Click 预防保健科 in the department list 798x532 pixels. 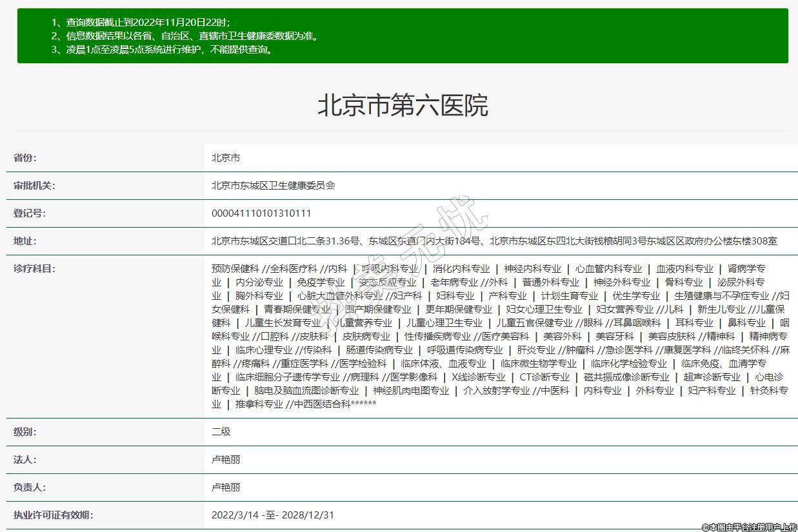click(235, 269)
